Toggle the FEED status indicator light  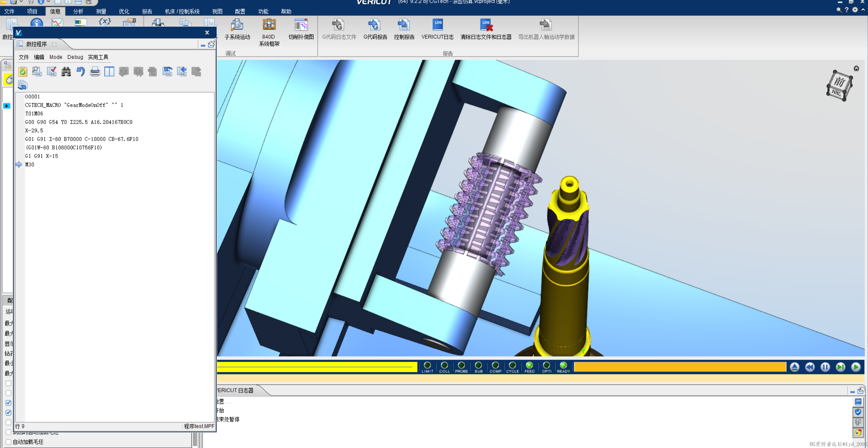pyautogui.click(x=529, y=365)
